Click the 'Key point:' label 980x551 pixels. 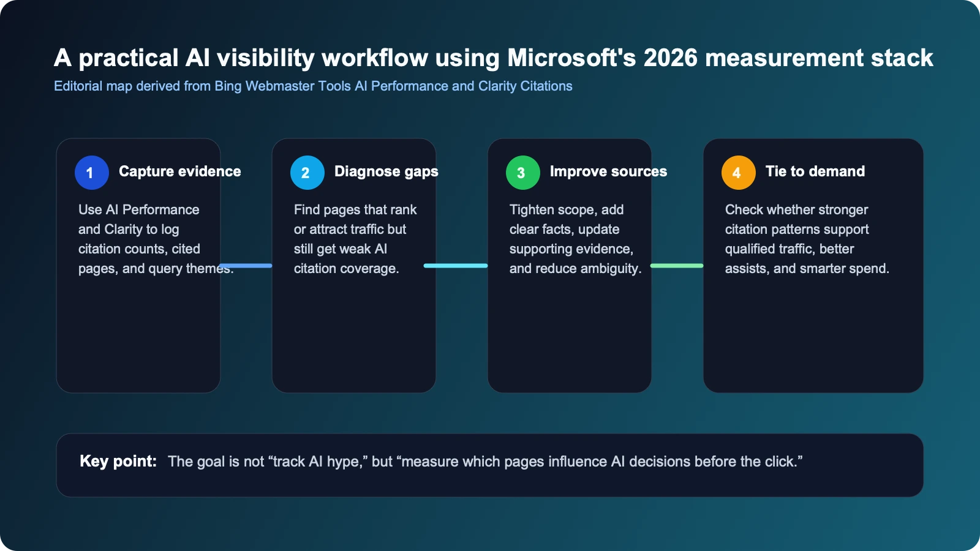118,461
